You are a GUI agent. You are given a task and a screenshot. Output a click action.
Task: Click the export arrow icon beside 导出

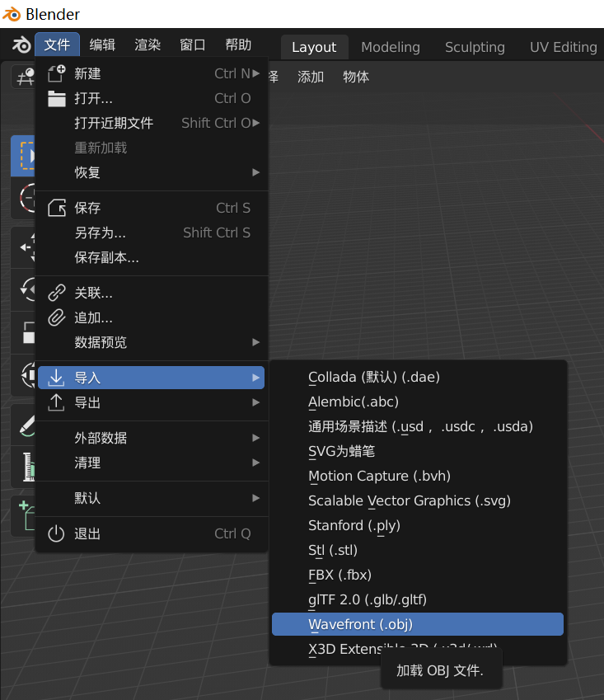[57, 402]
